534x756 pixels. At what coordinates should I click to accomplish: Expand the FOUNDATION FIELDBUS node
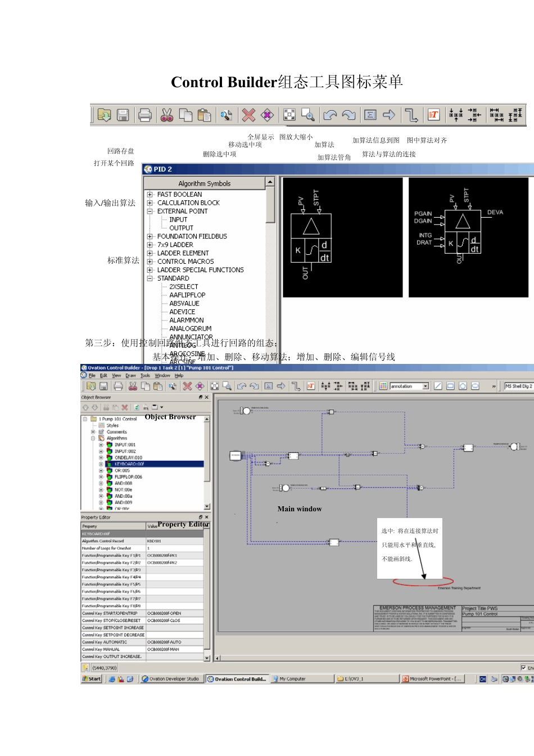(150, 237)
